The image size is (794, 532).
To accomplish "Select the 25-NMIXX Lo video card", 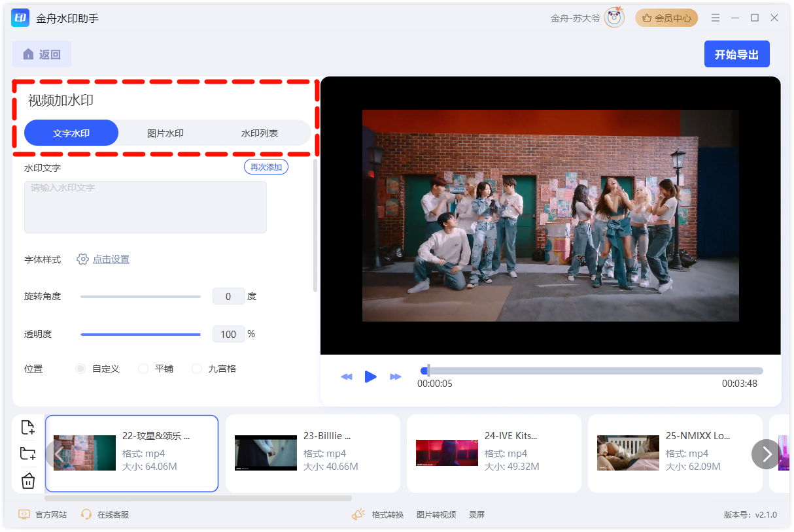I will (x=675, y=453).
